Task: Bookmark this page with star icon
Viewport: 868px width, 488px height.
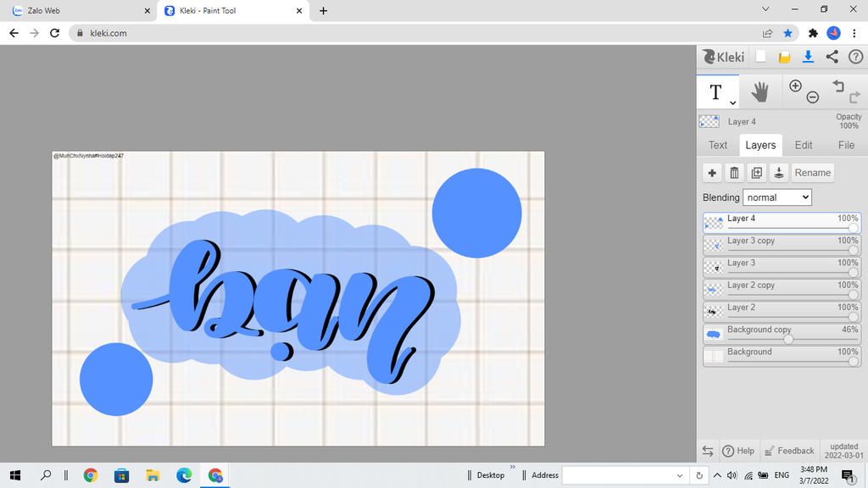Action: click(787, 33)
